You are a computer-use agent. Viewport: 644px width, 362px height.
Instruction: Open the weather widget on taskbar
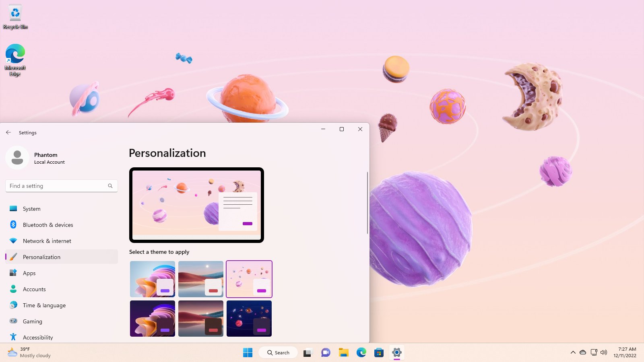click(29, 352)
